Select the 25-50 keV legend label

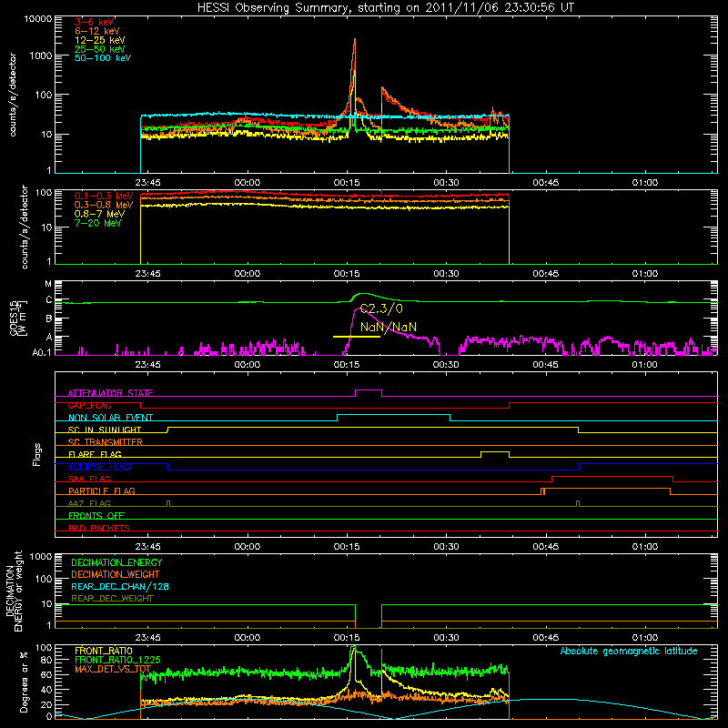99,49
